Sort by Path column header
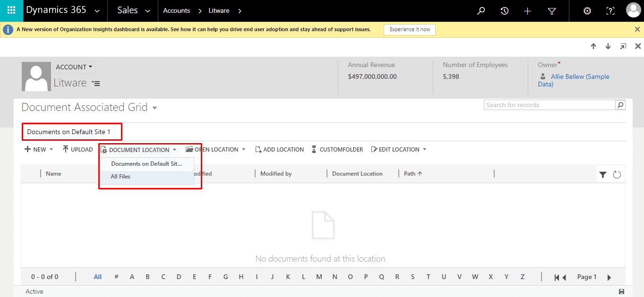The image size is (644, 297). [413, 174]
